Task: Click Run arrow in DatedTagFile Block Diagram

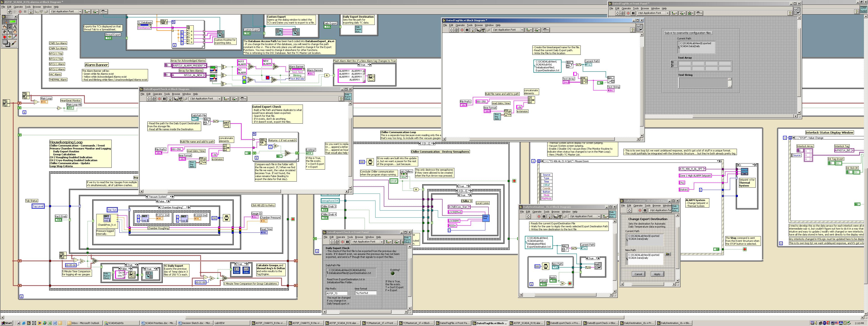Action: (x=452, y=30)
